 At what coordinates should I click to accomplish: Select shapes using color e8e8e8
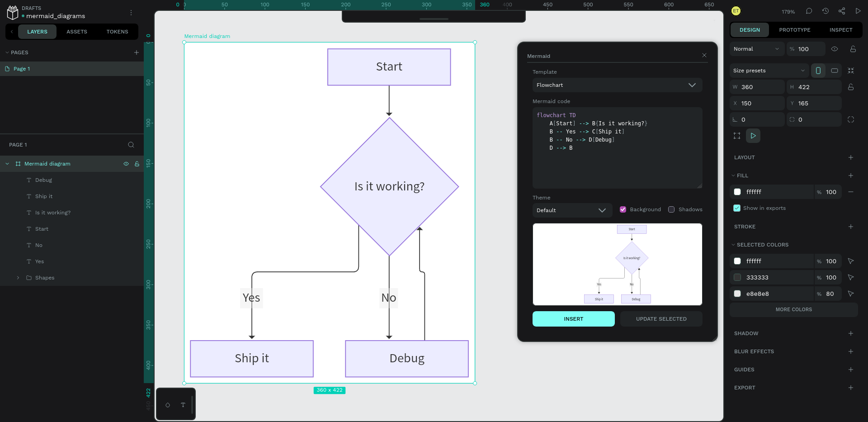(851, 294)
